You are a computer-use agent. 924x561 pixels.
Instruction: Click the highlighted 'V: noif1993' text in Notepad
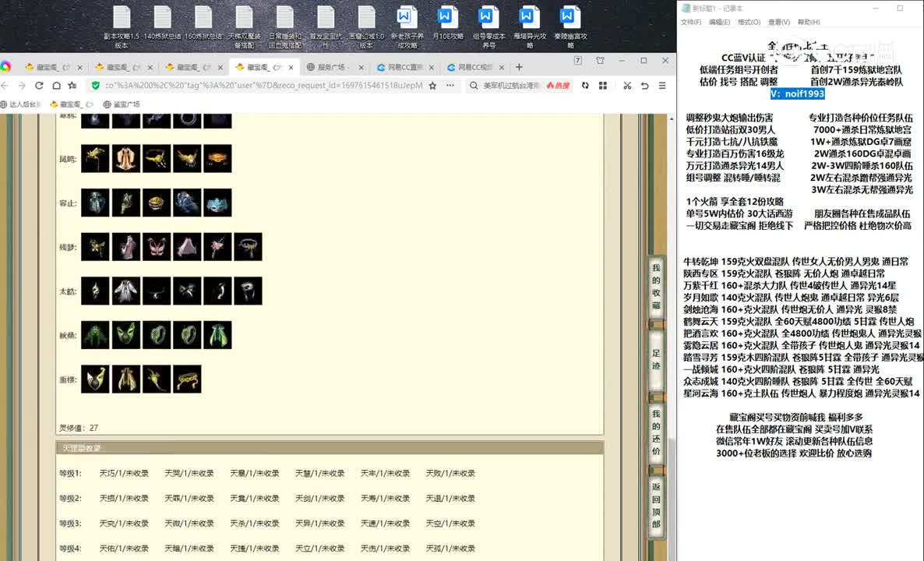(x=797, y=93)
